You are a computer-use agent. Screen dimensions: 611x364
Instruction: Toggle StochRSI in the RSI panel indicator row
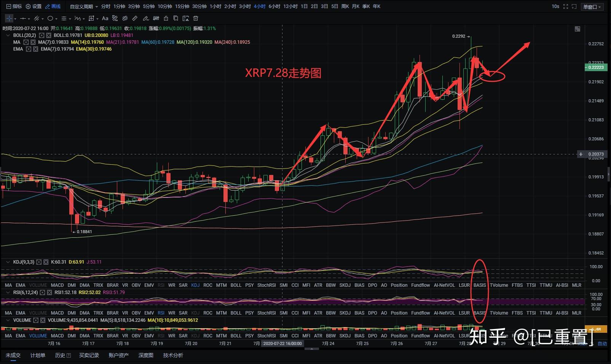[266, 313]
